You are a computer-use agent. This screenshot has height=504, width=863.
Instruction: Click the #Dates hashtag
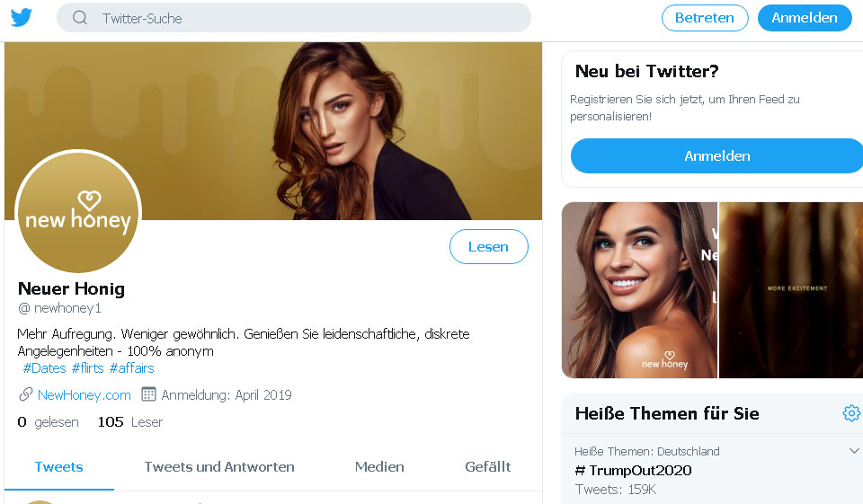(45, 368)
